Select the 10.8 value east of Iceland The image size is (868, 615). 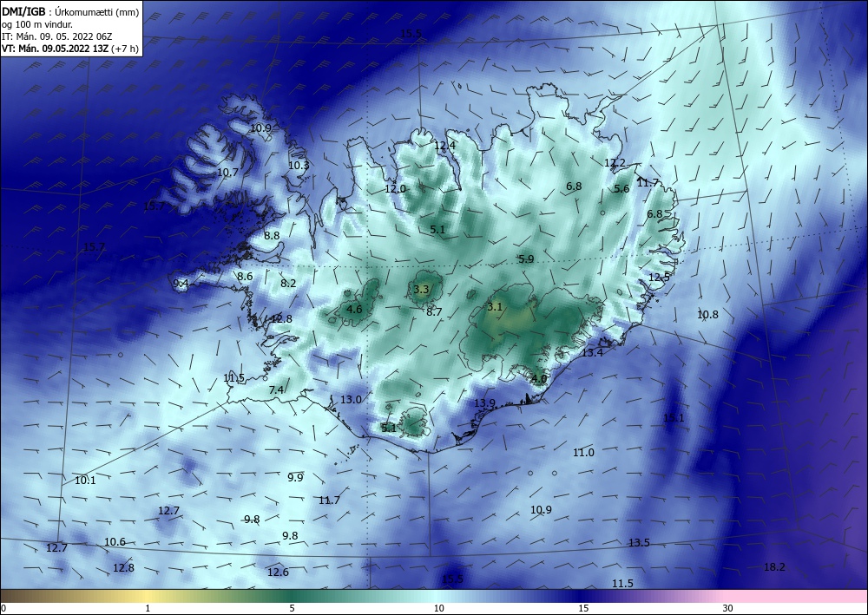coord(707,315)
